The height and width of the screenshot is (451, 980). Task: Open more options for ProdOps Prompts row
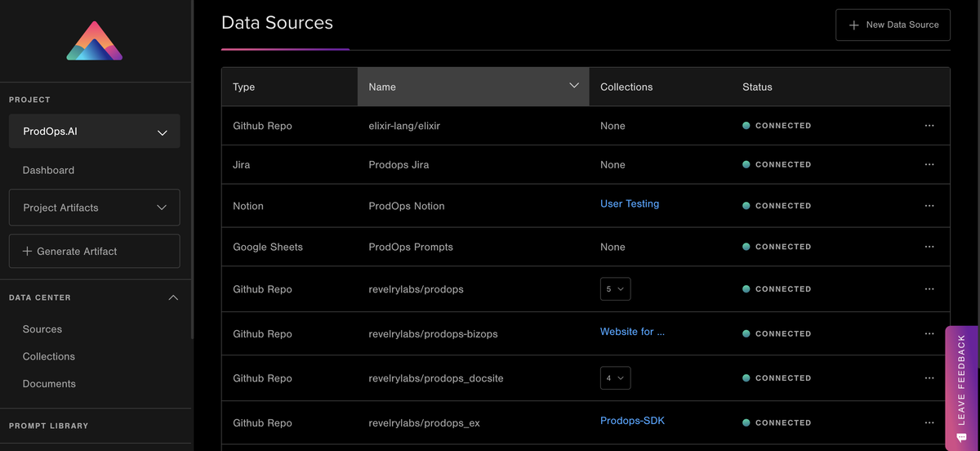(x=929, y=247)
